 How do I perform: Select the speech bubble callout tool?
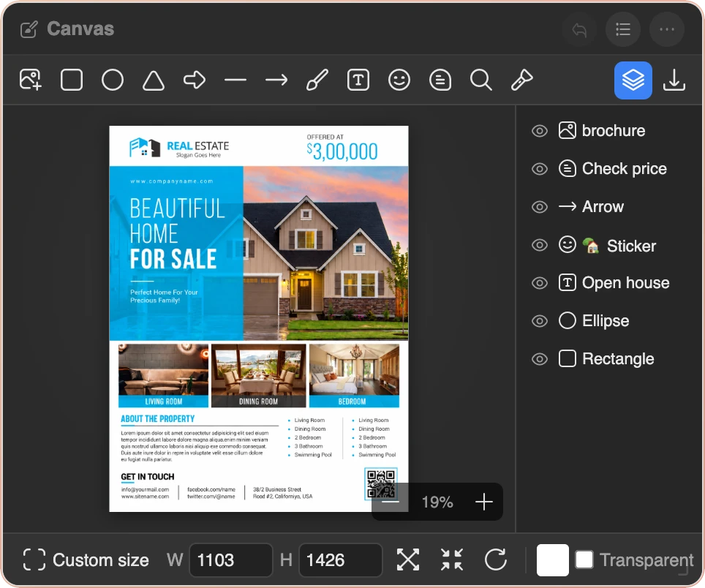pos(440,80)
